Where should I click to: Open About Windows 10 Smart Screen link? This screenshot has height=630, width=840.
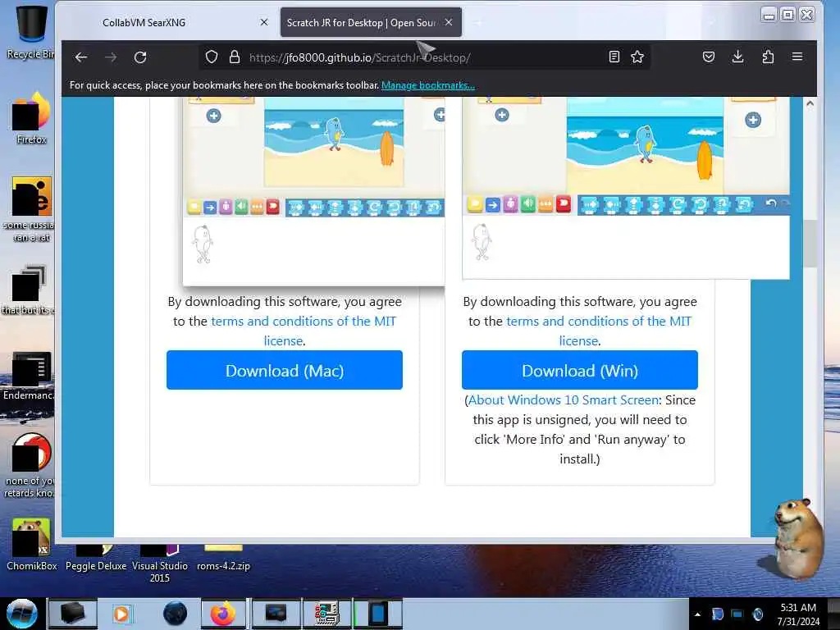(564, 400)
